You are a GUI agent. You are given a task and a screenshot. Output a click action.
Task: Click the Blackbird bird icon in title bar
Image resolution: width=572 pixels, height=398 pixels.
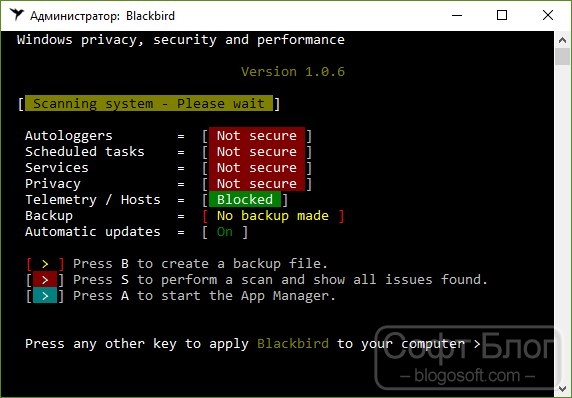(x=17, y=15)
